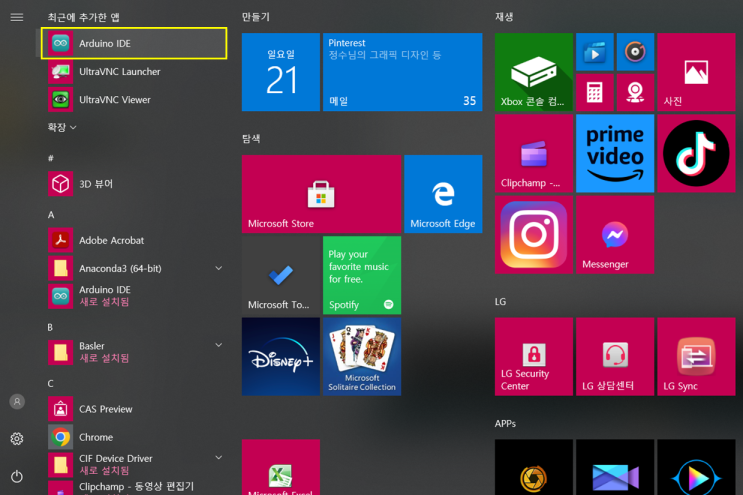Expand the 확장 recently added list

(62, 127)
